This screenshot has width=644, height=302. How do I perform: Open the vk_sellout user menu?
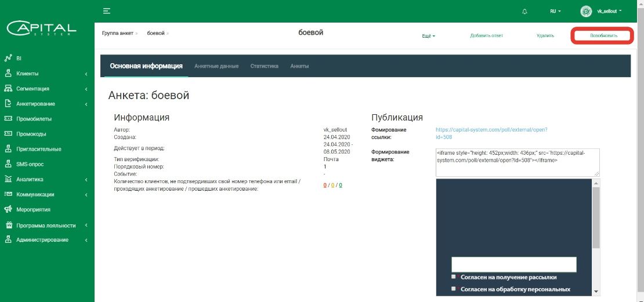click(601, 12)
